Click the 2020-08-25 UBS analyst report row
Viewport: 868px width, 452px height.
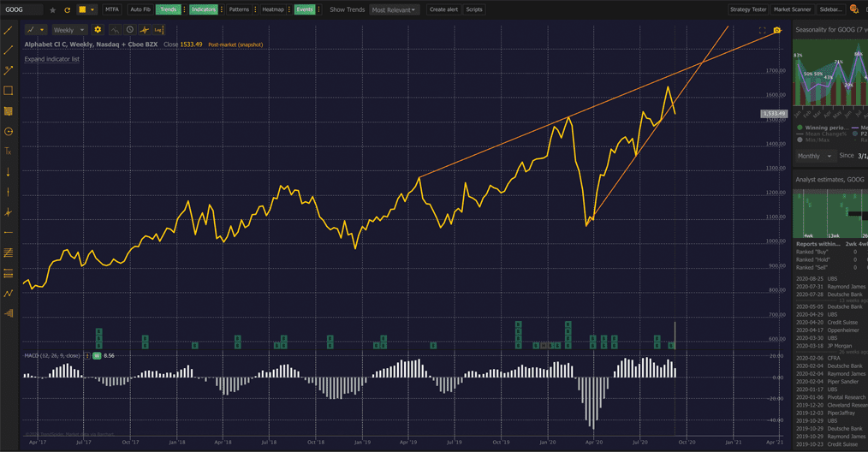831,279
